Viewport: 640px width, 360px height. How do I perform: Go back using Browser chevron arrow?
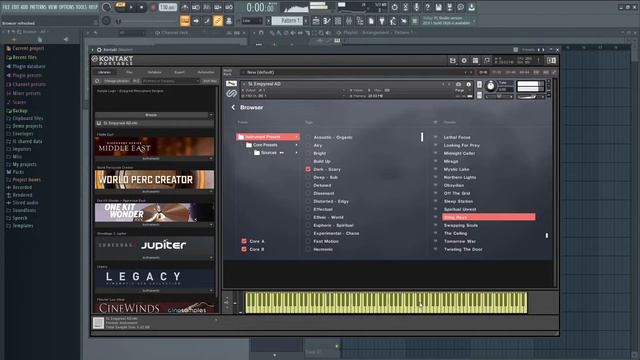click(x=233, y=107)
